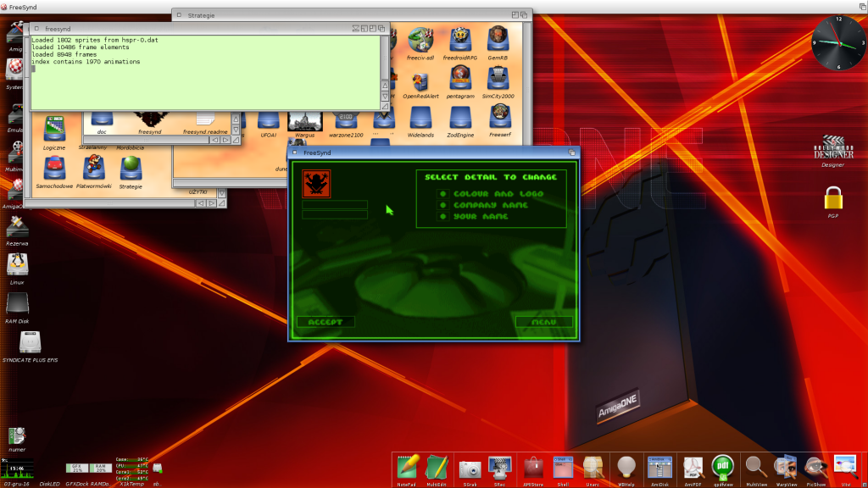Open the Strategie drawer icon
The width and height of the screenshot is (868, 488).
[131, 170]
